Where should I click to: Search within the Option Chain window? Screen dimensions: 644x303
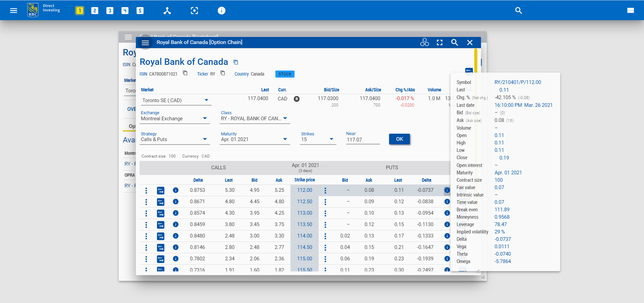tap(454, 42)
